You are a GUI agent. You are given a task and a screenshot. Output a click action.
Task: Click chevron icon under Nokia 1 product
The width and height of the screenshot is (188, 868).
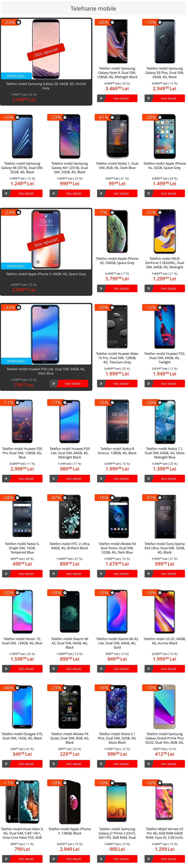point(101,193)
